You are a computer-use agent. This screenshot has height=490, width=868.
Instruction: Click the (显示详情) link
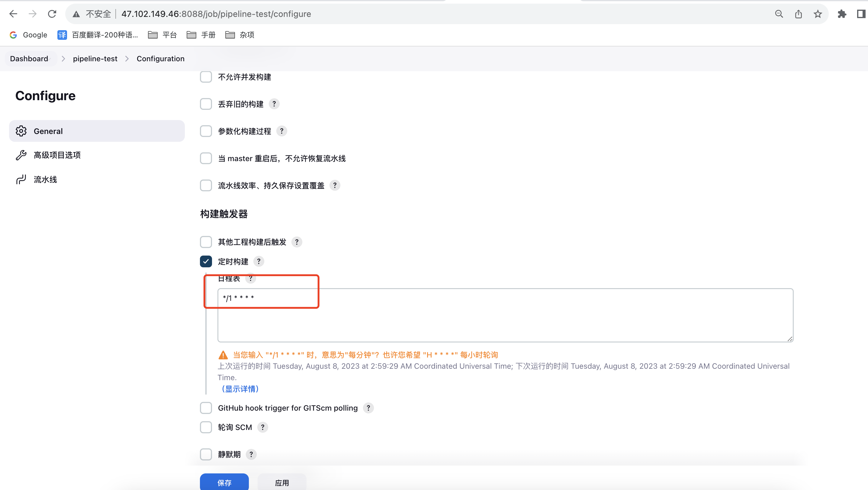coord(240,389)
